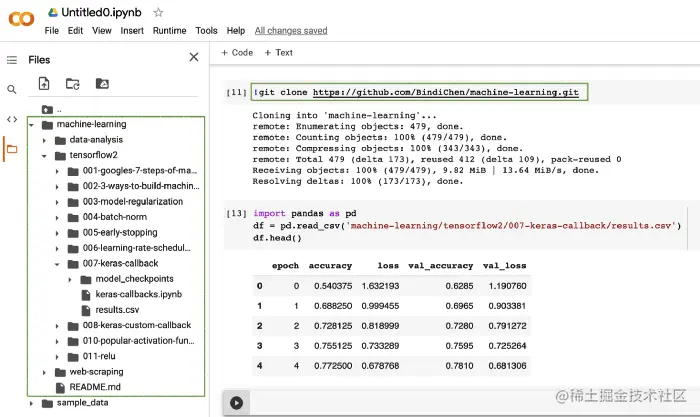The width and height of the screenshot is (700, 417).
Task: Collapse the tensorflow2 folder arrow
Action: (44, 156)
